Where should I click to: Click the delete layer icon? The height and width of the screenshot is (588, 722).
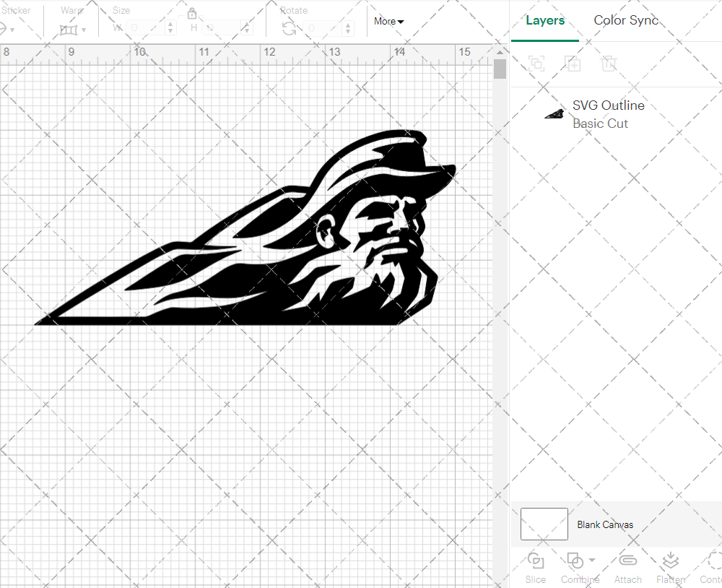tap(609, 64)
